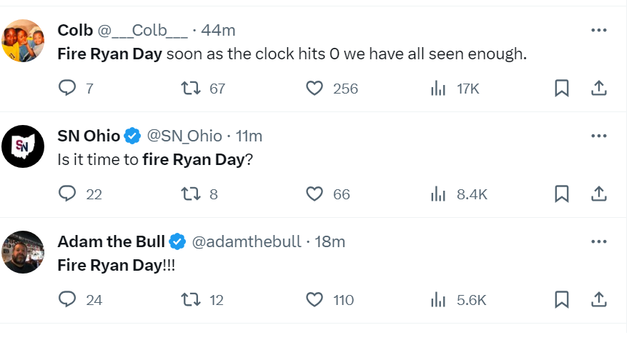This screenshot has width=644, height=345.
Task: Open the SN Ohio display name link
Action: [x=89, y=136]
